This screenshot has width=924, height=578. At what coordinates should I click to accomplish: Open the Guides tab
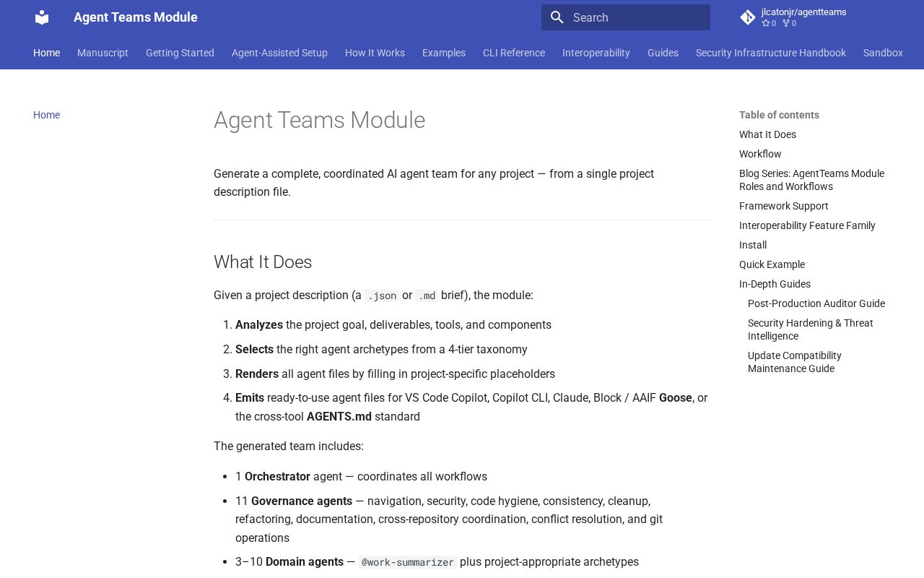pos(663,53)
